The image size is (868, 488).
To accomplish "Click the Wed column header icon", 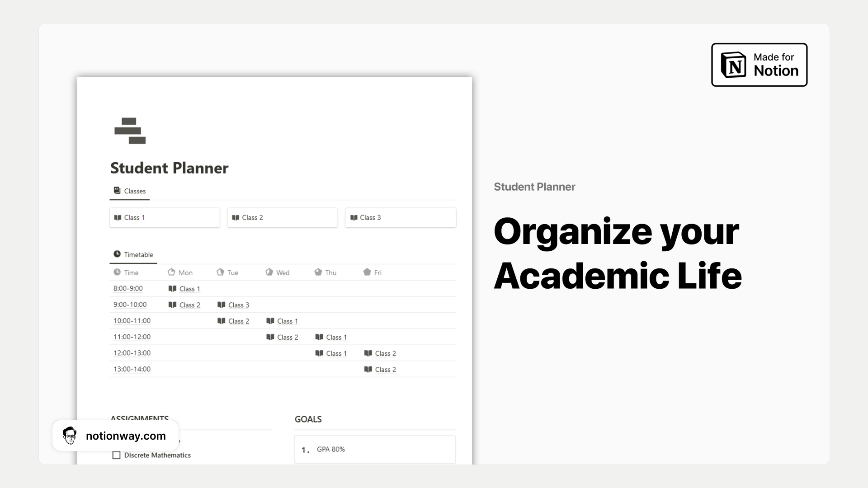I will [x=269, y=272].
